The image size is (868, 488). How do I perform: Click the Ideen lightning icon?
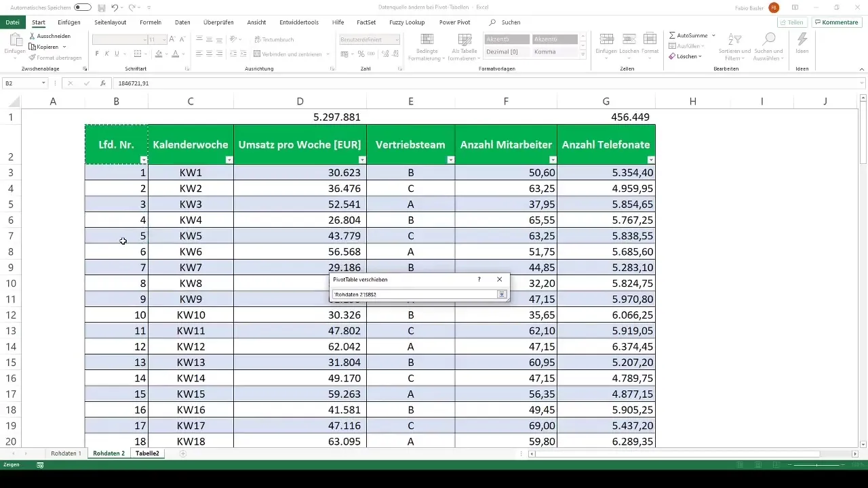click(802, 39)
